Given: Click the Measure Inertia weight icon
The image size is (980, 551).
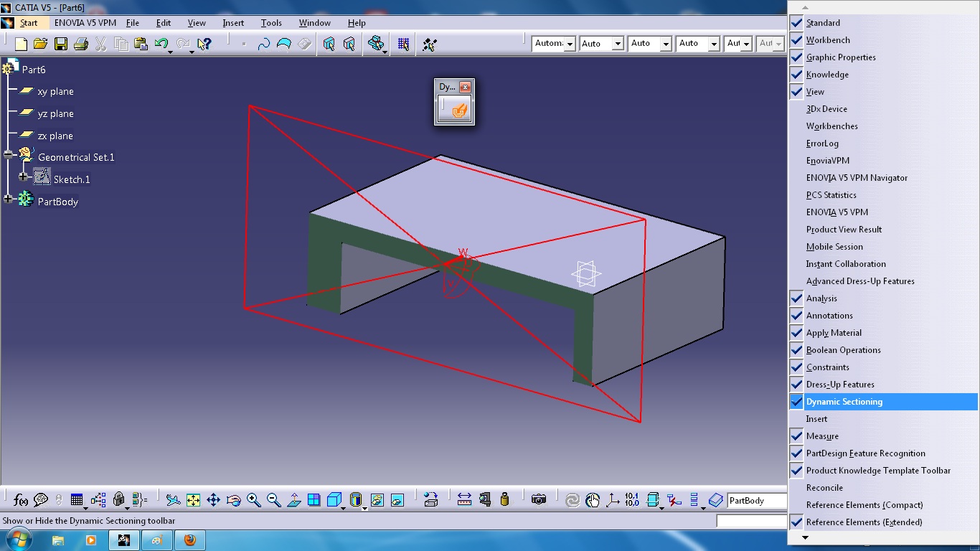Looking at the screenshot, I should (504, 500).
